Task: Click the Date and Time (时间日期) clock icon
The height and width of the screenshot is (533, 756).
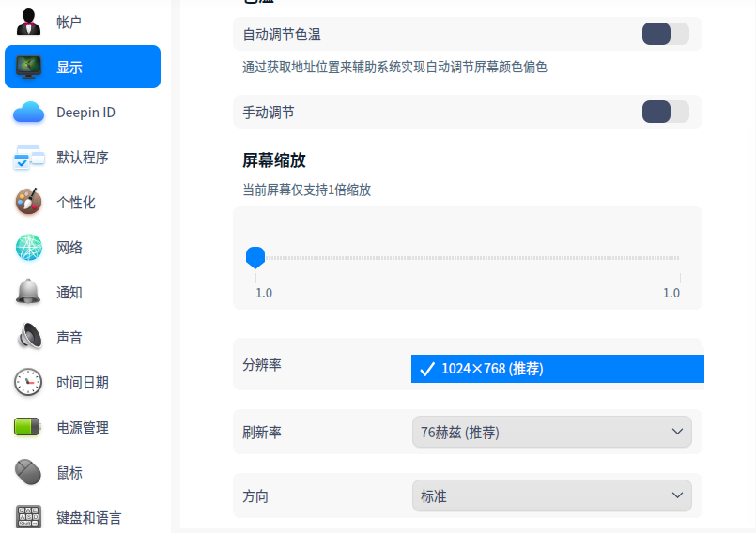Action: tap(28, 382)
